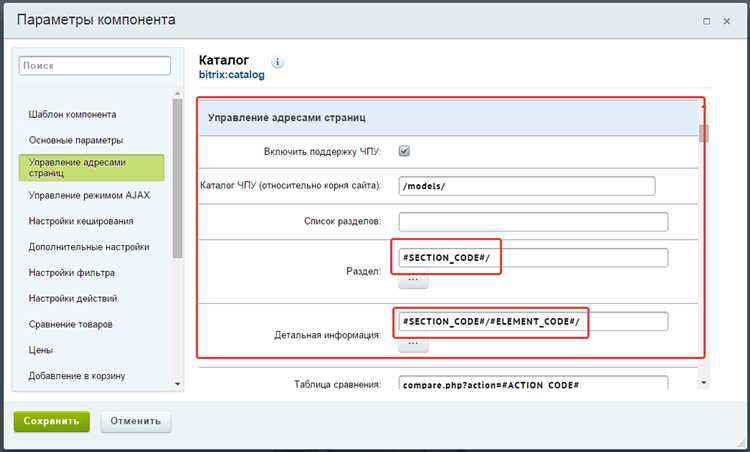
Task: Click the info icon next to Каталог
Action: point(277,62)
